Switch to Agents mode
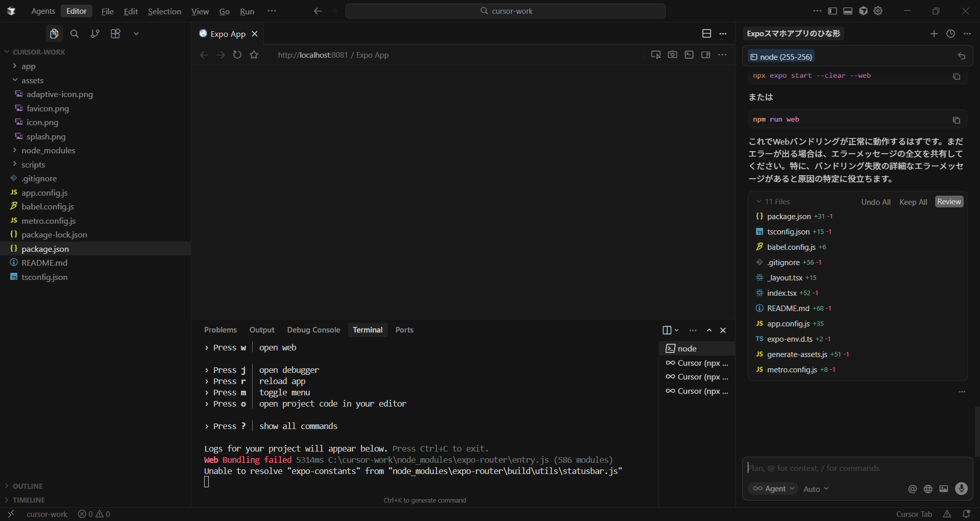 (x=43, y=11)
